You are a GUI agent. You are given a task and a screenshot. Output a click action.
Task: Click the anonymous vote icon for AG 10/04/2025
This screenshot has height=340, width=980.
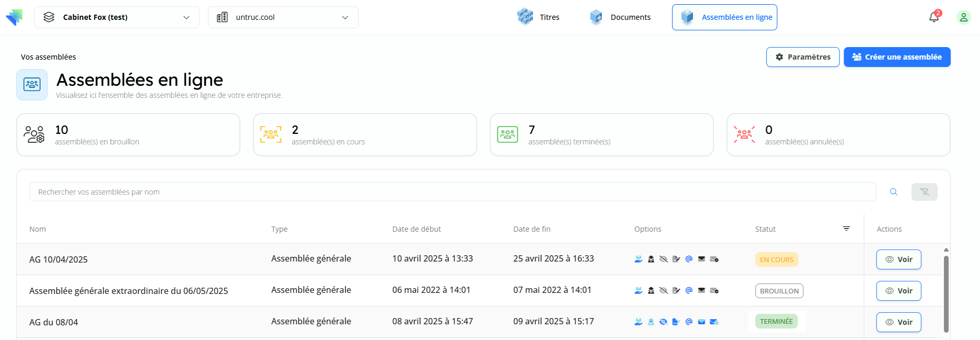[651, 259]
